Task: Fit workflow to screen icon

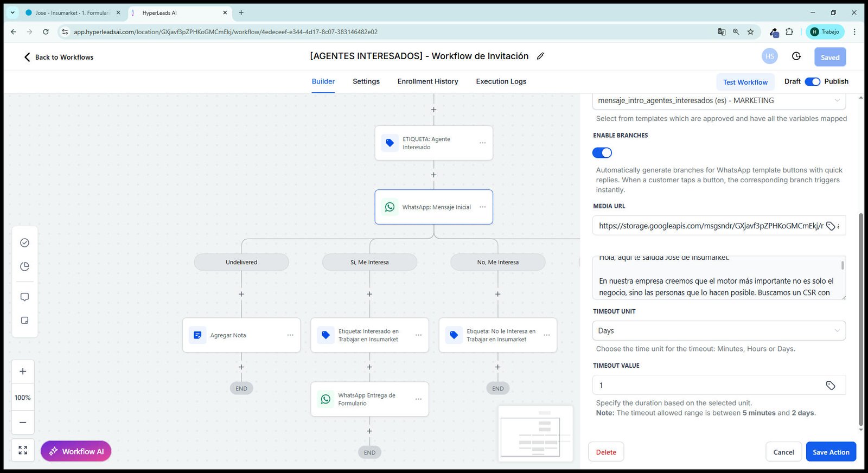Action: coord(23,450)
